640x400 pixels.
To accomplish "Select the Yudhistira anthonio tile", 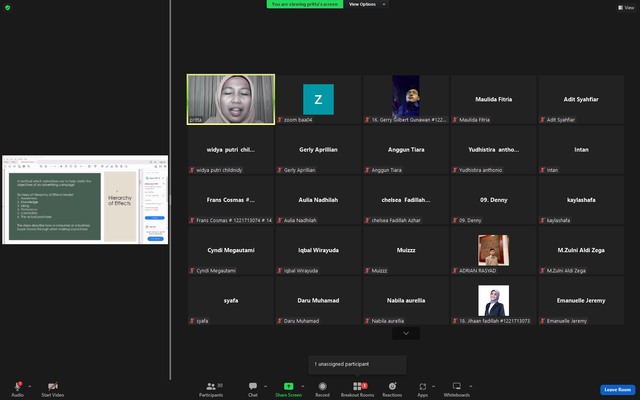I will 493,150.
